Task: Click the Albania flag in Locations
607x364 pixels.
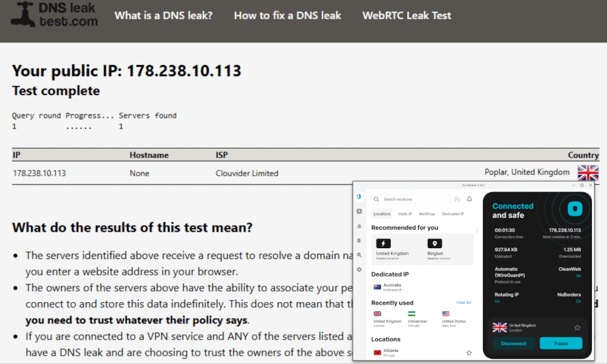Action: click(x=377, y=352)
